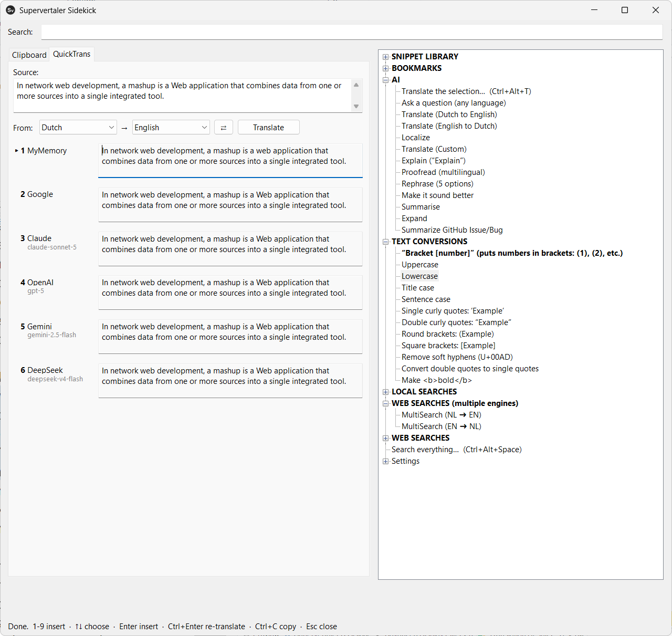Select the MyMemory translation result
The width and height of the screenshot is (672, 636).
pos(230,160)
